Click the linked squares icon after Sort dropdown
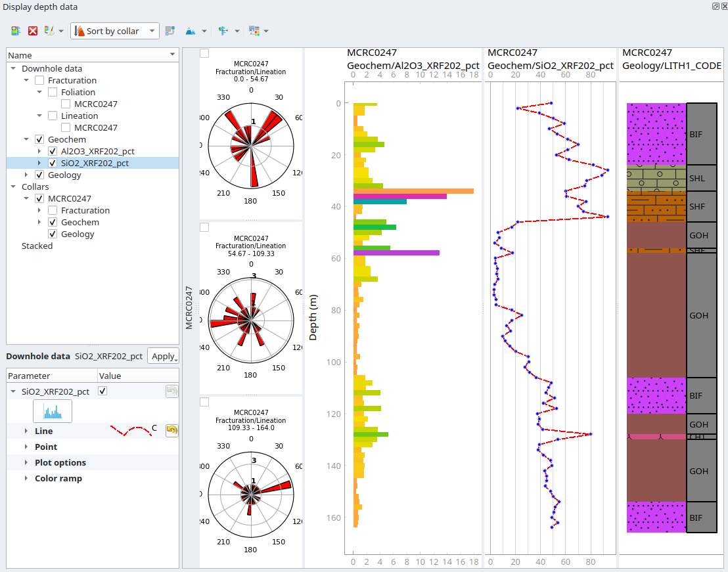728x572 pixels. tap(170, 31)
